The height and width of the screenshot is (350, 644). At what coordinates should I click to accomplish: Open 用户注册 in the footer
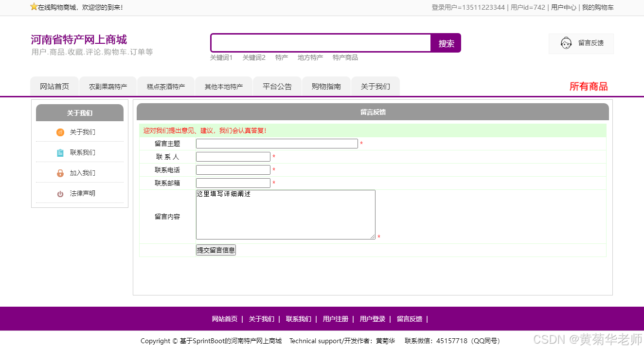click(335, 319)
